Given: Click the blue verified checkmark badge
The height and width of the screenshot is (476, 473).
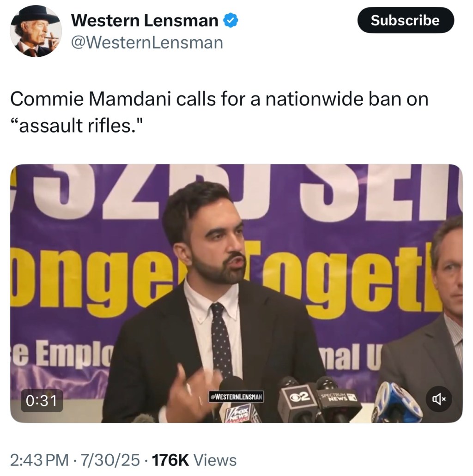Looking at the screenshot, I should pyautogui.click(x=230, y=20).
